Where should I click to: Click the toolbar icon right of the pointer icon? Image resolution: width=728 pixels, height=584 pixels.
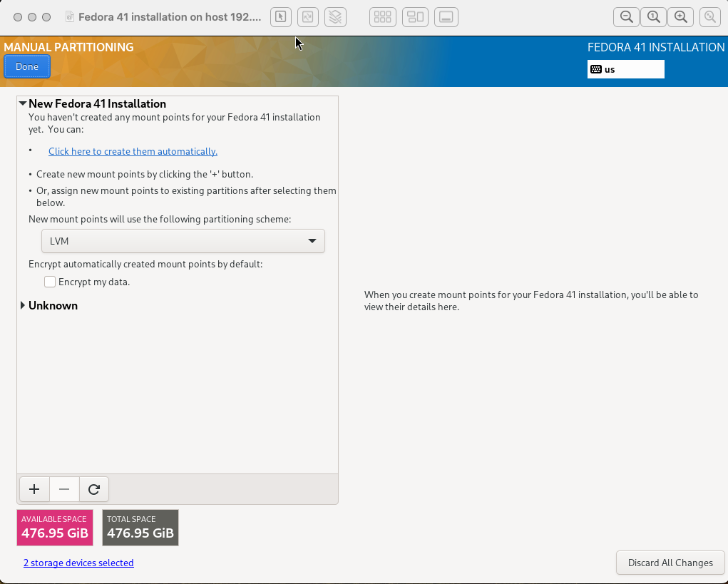point(308,17)
